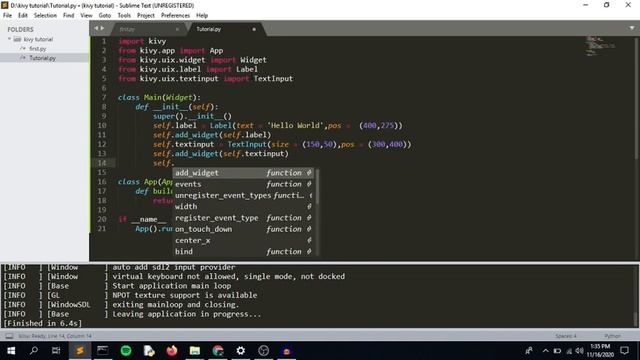Open Spotify from the taskbar

tap(126, 351)
